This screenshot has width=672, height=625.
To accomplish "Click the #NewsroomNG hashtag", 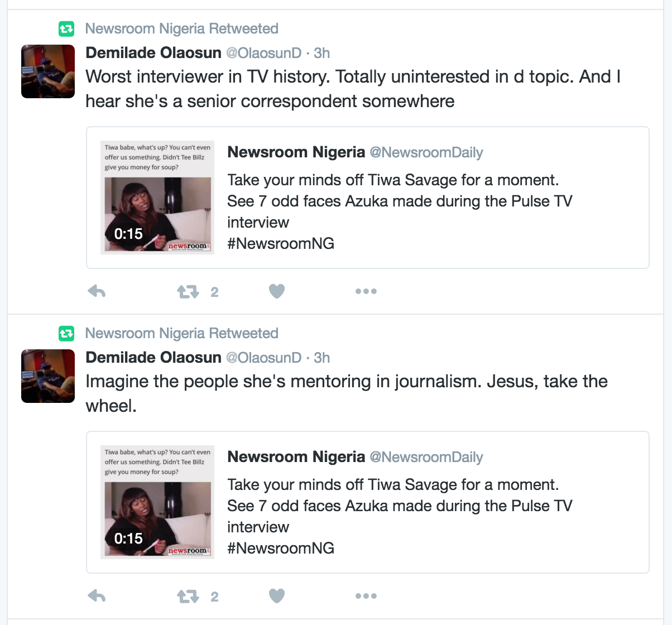I will pos(280,243).
